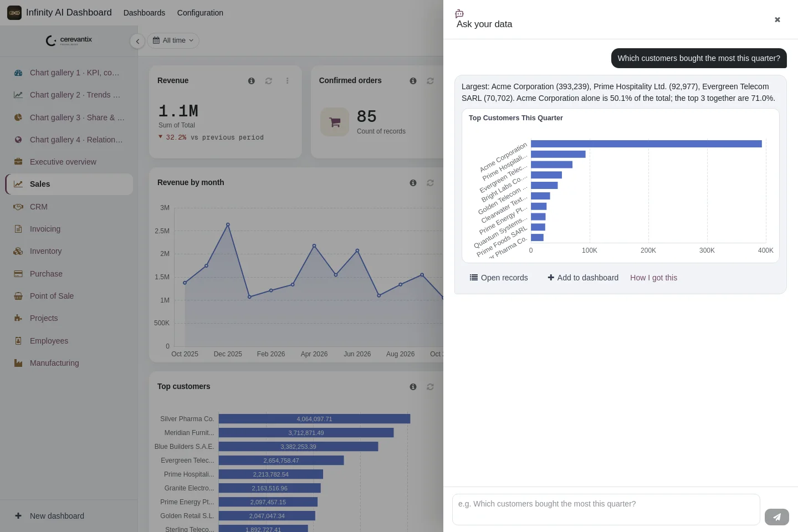Select the Sales dashboard in sidebar

coord(69,184)
